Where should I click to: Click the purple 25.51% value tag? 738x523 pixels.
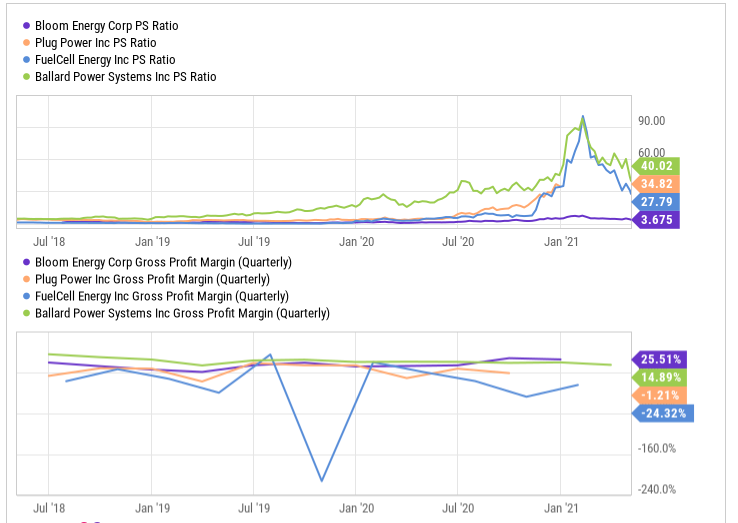659,359
